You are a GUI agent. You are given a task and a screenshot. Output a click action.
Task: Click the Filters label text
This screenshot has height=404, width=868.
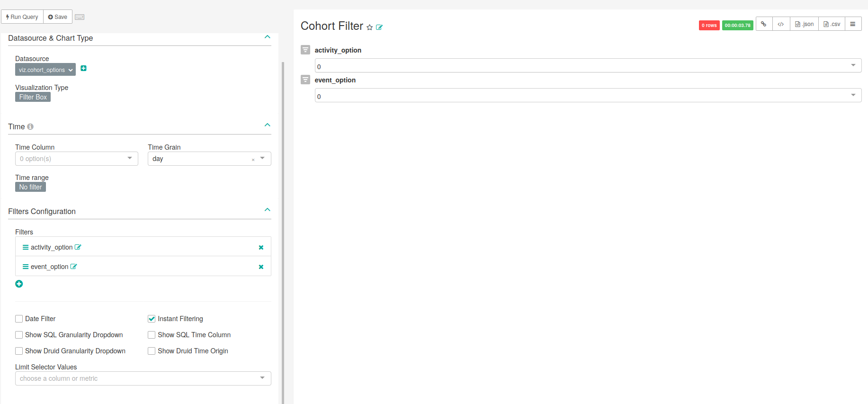[x=24, y=232]
